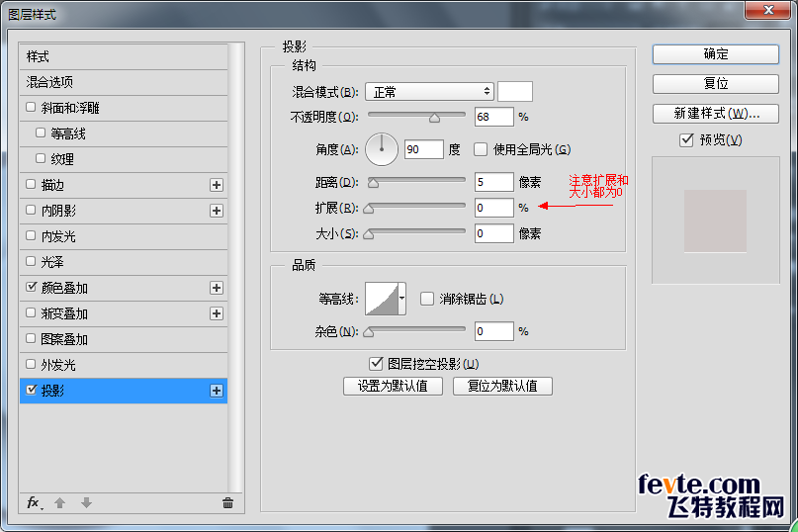Open 外发光 settings row
The image size is (798, 532).
pyautogui.click(x=124, y=365)
